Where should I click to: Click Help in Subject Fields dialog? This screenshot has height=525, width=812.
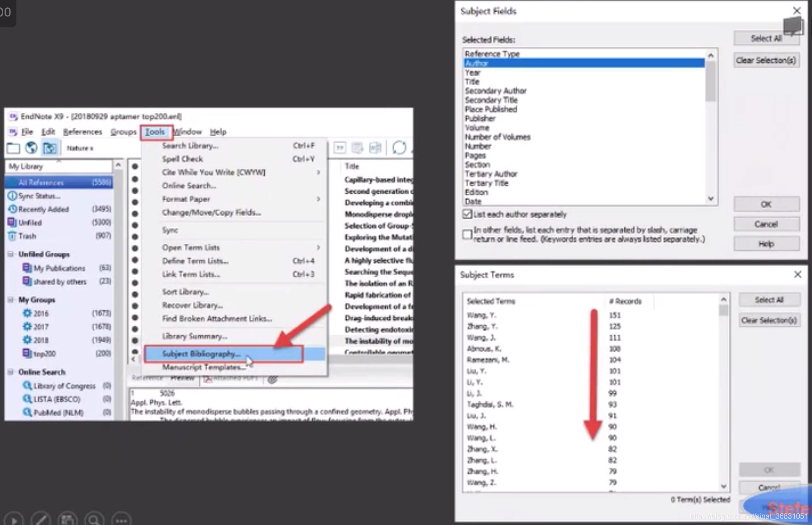[x=766, y=244]
